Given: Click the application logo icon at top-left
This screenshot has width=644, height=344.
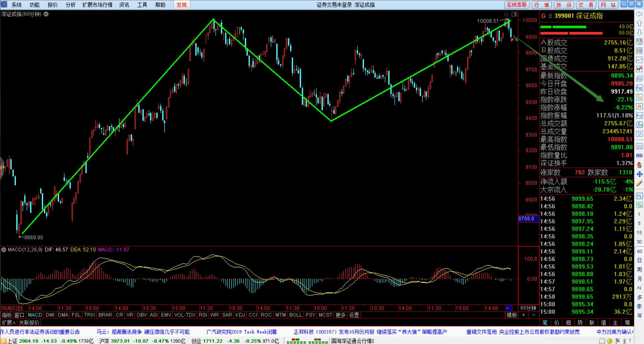Looking at the screenshot, I should tap(4, 4).
